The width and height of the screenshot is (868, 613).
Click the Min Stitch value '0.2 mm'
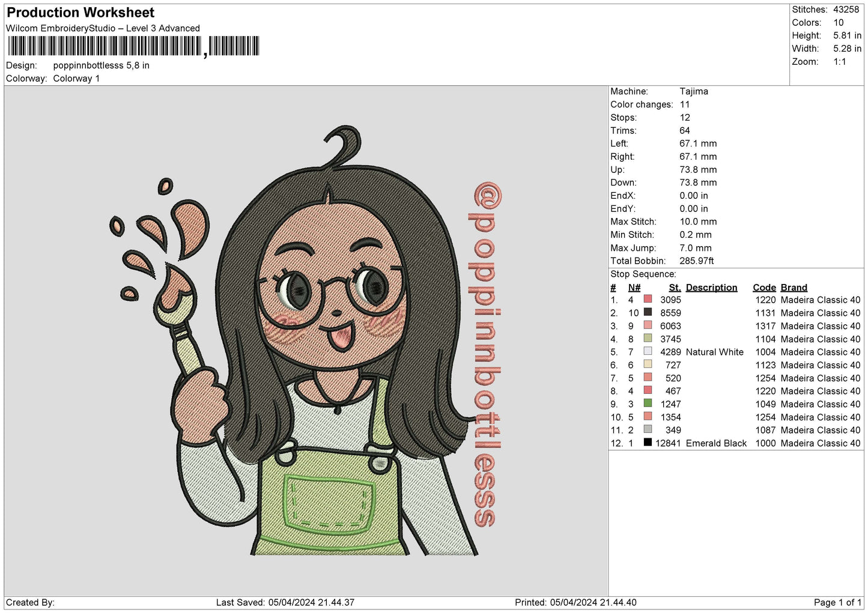tap(696, 235)
